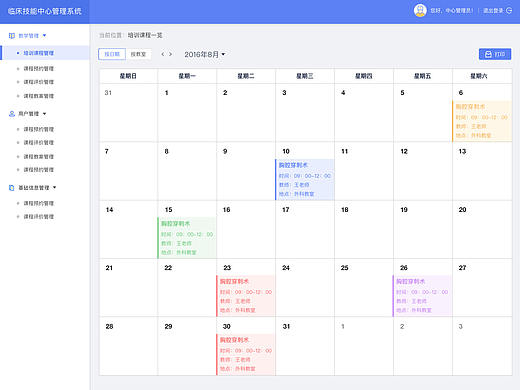
Task: Click the 教学管理 book icon in the sidebar
Action: 12,36
